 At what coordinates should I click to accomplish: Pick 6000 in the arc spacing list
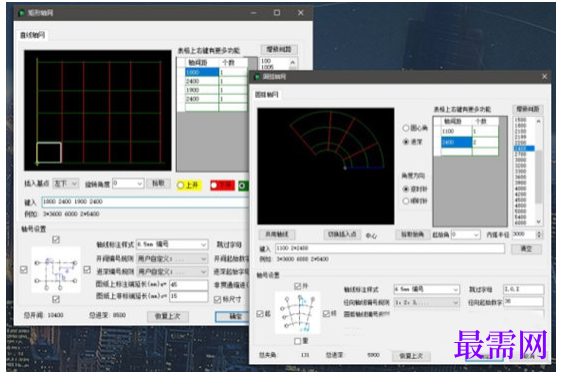pyautogui.click(x=521, y=223)
